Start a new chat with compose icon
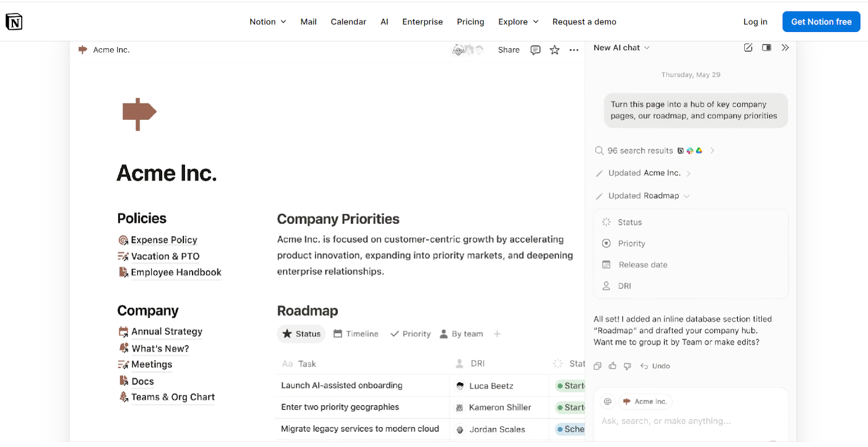This screenshot has width=868, height=447. (x=748, y=48)
